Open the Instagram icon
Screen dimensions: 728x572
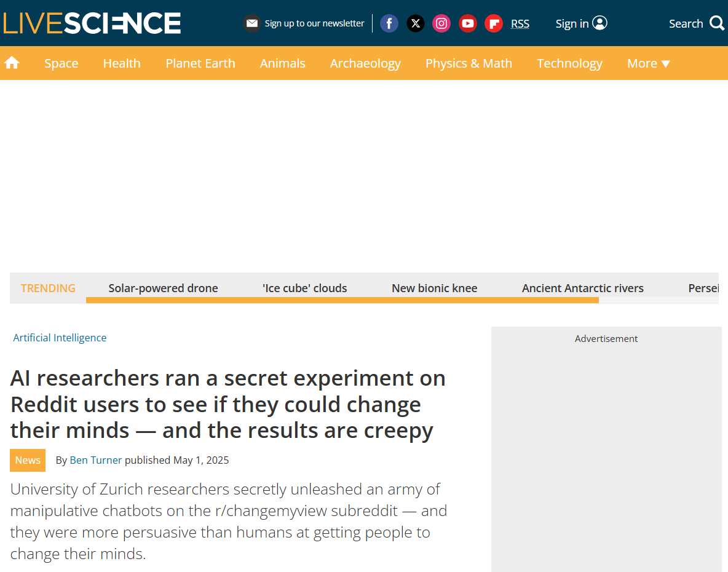[441, 23]
